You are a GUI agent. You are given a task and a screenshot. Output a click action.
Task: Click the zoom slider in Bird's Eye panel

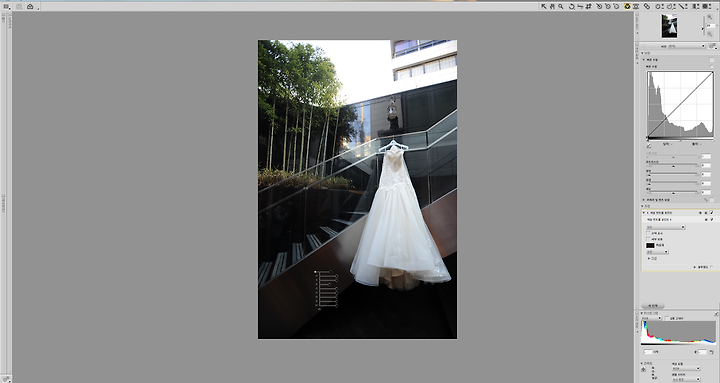click(703, 26)
